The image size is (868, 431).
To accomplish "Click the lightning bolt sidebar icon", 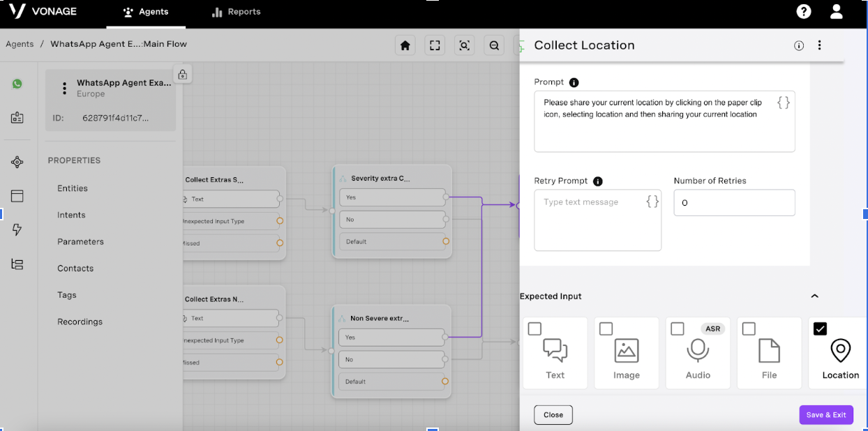I will 17,229.
